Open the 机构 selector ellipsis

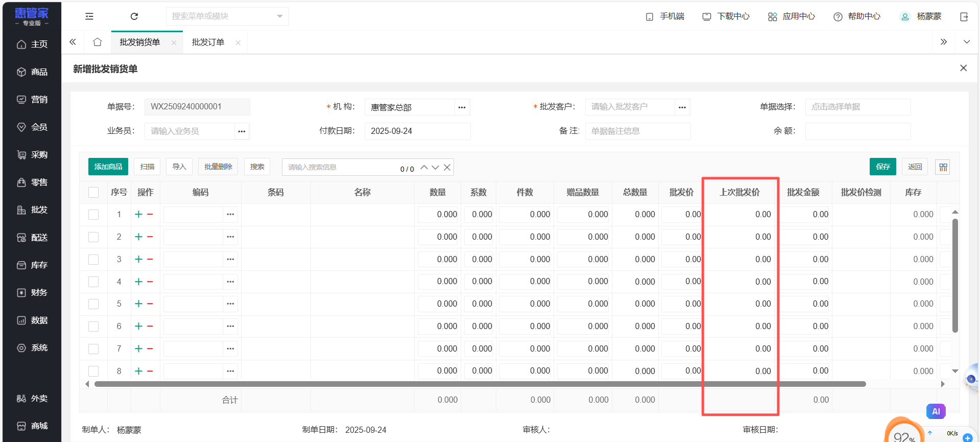462,107
